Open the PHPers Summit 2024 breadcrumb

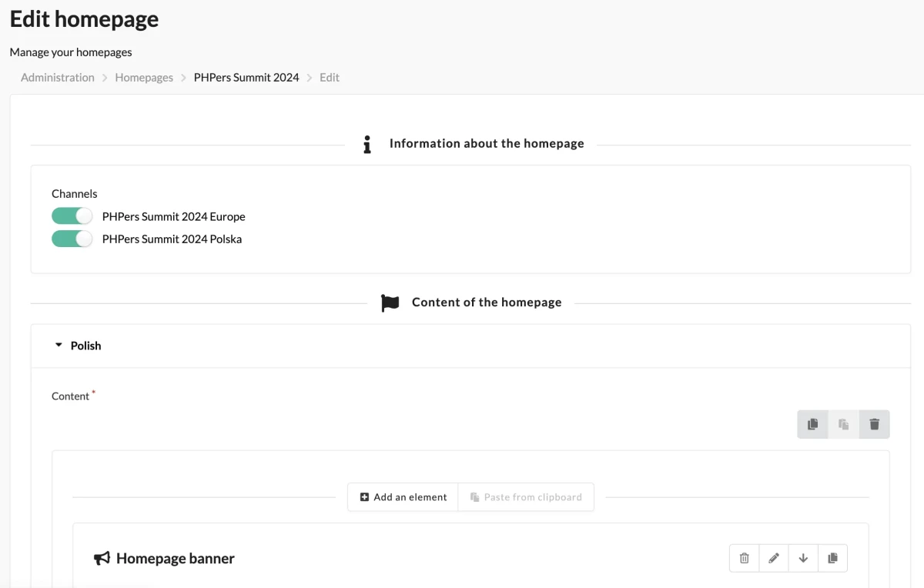click(x=246, y=78)
